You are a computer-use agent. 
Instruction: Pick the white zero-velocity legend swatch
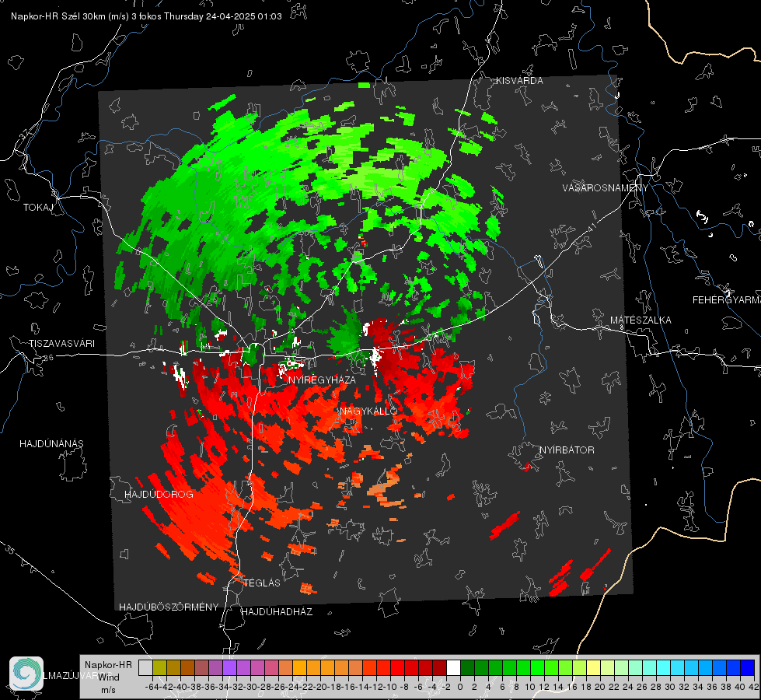453,667
